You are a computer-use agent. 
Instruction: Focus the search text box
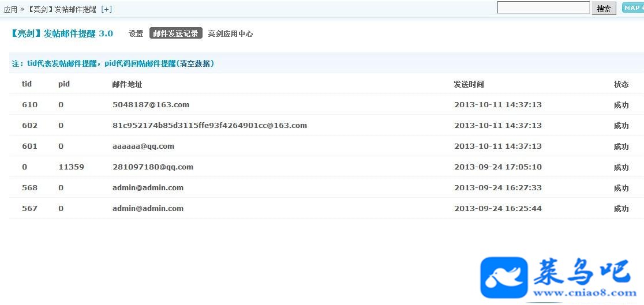click(x=544, y=8)
